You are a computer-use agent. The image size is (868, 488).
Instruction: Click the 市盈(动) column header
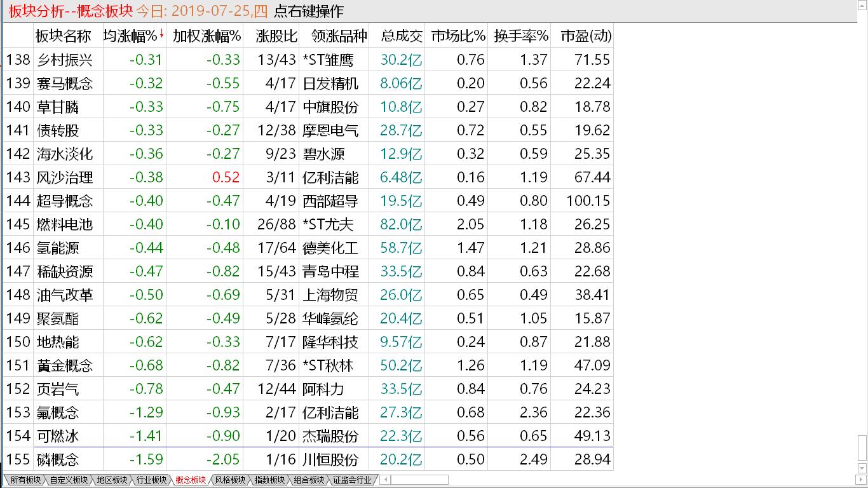[586, 36]
